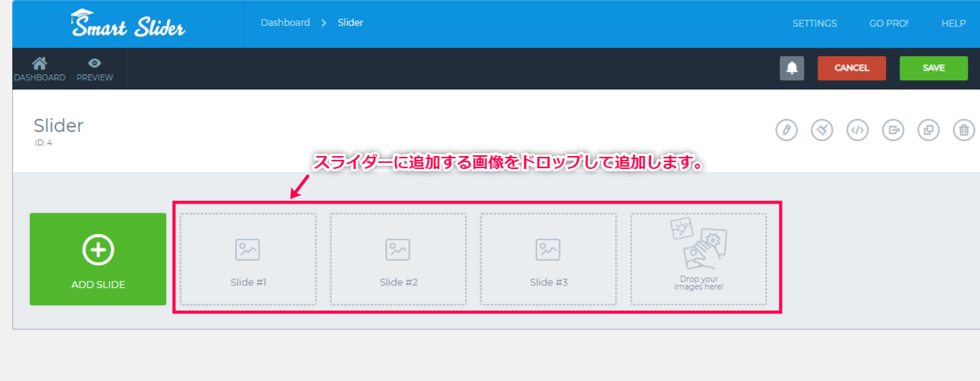Screen dimensions: 980x381
Task: Open SETTINGS in the top menu
Action: coord(815,24)
